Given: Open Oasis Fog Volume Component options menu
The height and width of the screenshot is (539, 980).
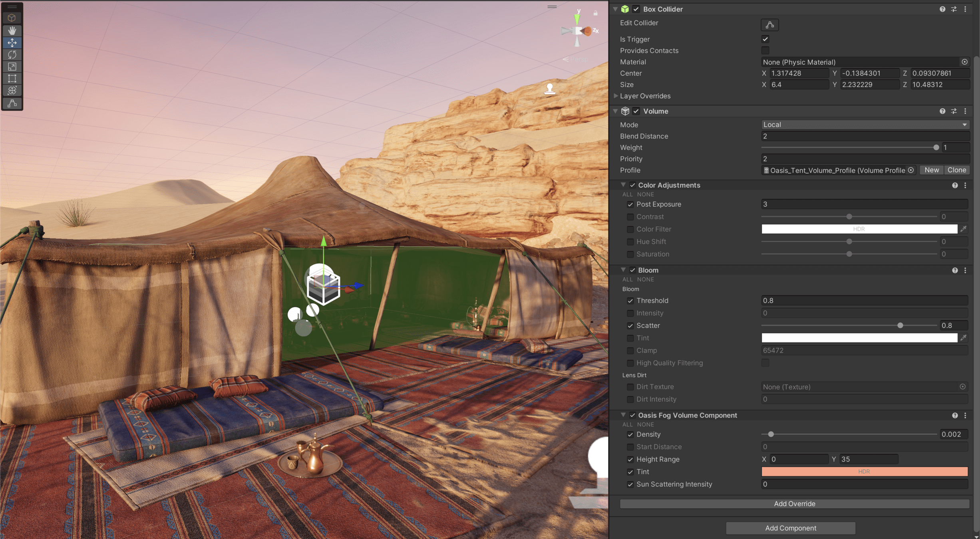Looking at the screenshot, I should pos(965,415).
